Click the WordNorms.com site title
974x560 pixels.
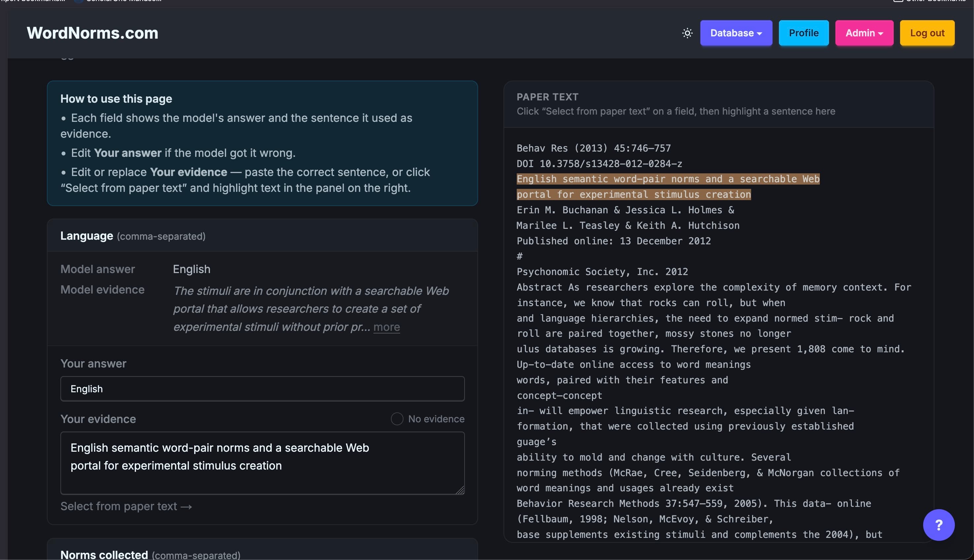pyautogui.click(x=92, y=33)
